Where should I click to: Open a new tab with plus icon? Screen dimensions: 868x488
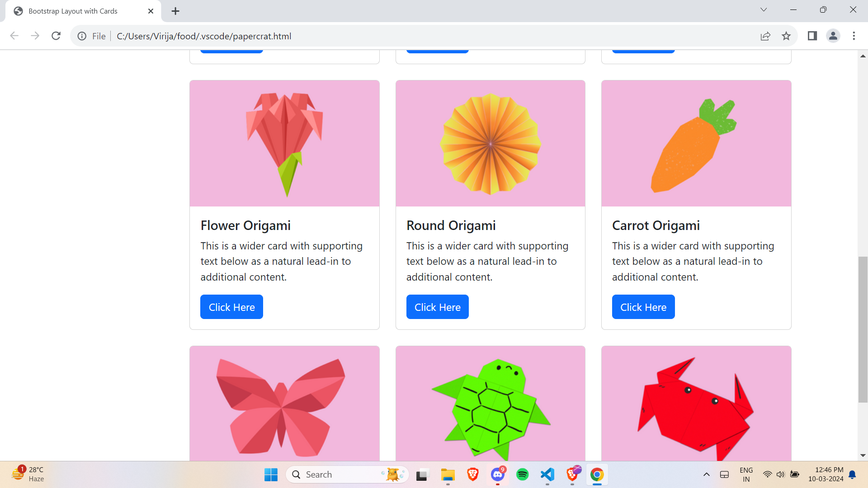175,11
